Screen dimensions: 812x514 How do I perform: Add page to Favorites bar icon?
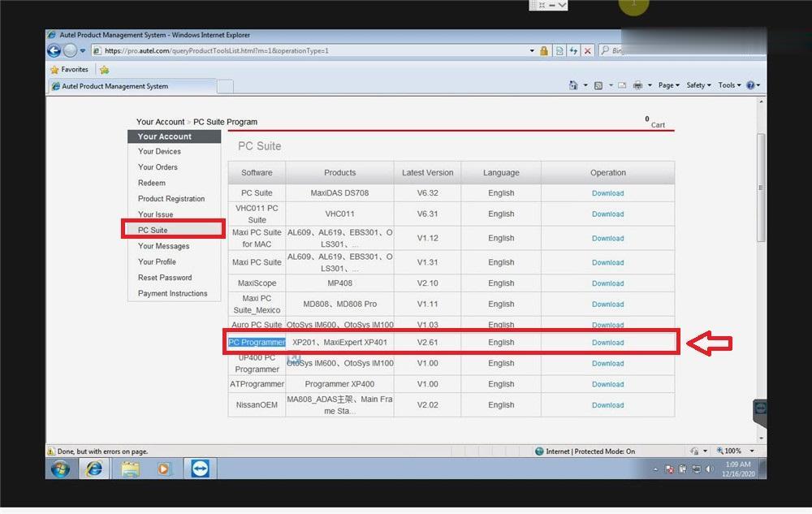[x=104, y=69]
